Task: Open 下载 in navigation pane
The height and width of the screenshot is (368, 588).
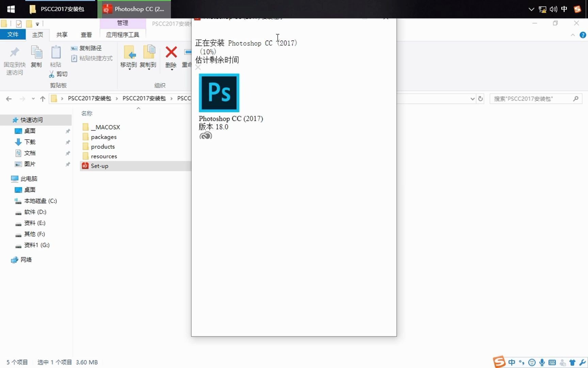Action: click(x=30, y=142)
